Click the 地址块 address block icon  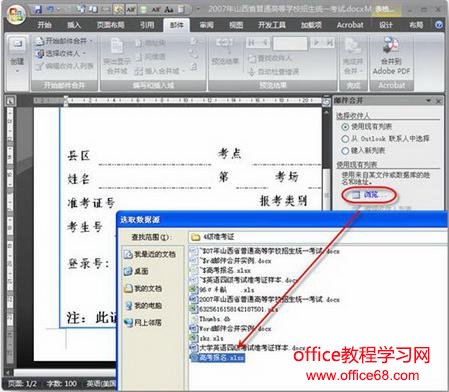coord(139,43)
